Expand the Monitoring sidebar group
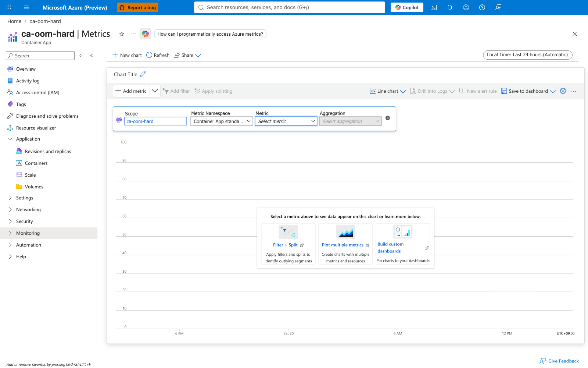588x368 pixels. 10,233
